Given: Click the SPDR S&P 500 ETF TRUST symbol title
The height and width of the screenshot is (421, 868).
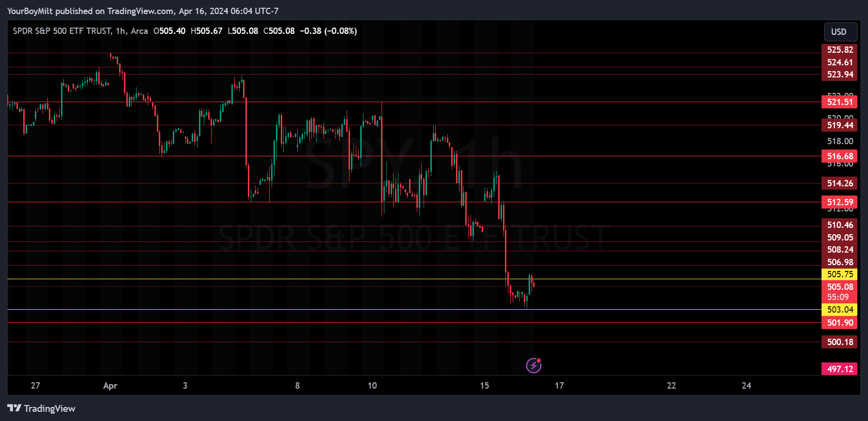Looking at the screenshot, I should [62, 31].
